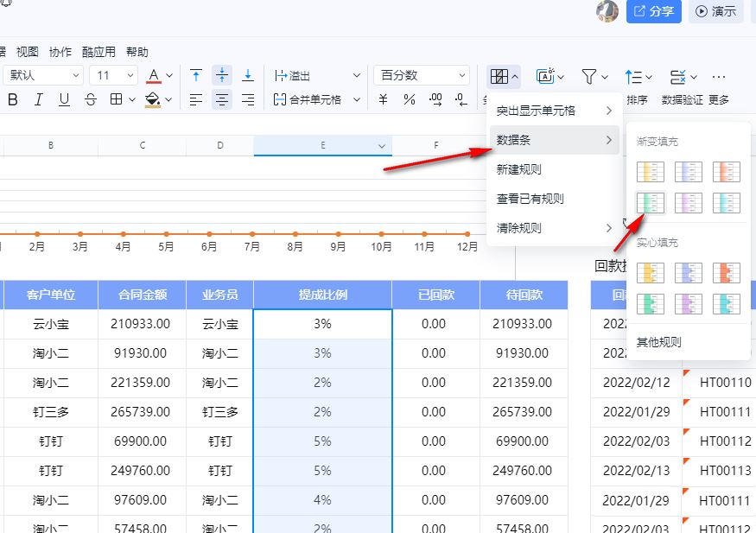The width and height of the screenshot is (756, 533).
Task: Click the currency format icon
Action: tap(384, 100)
